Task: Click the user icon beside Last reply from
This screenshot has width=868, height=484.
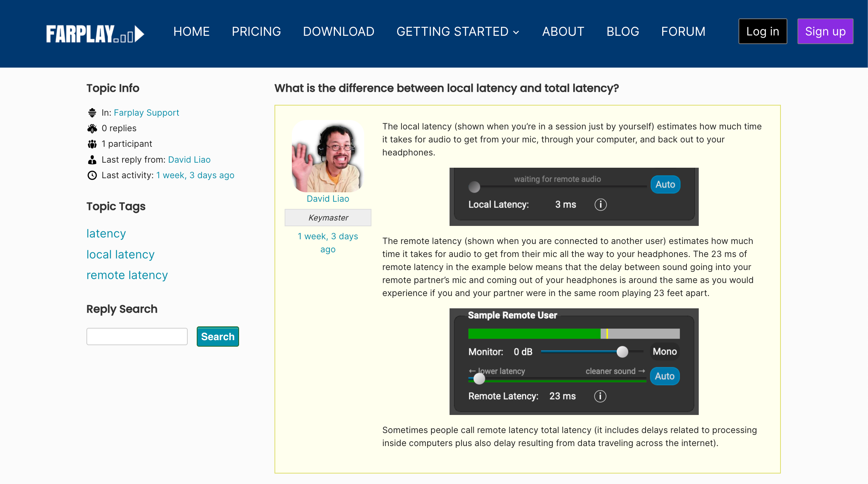Action: 92,160
